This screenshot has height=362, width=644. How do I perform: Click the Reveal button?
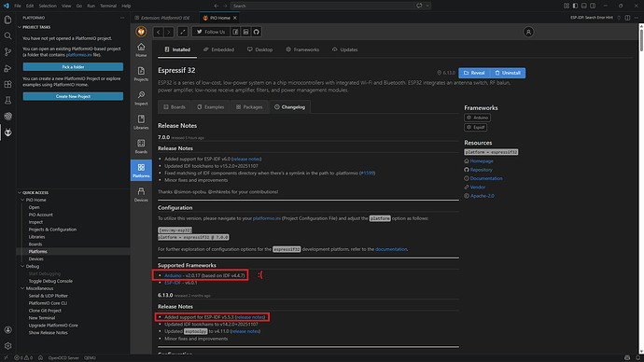474,73
